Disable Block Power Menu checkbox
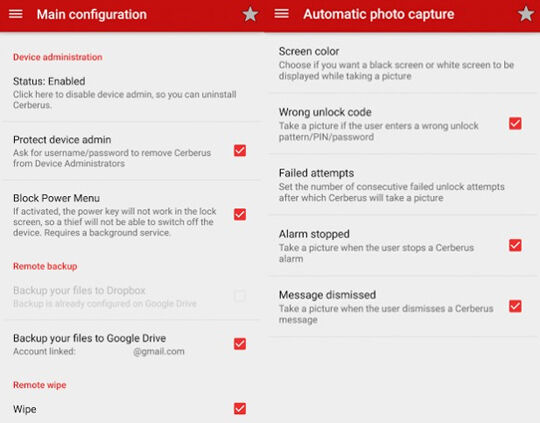 [240, 214]
